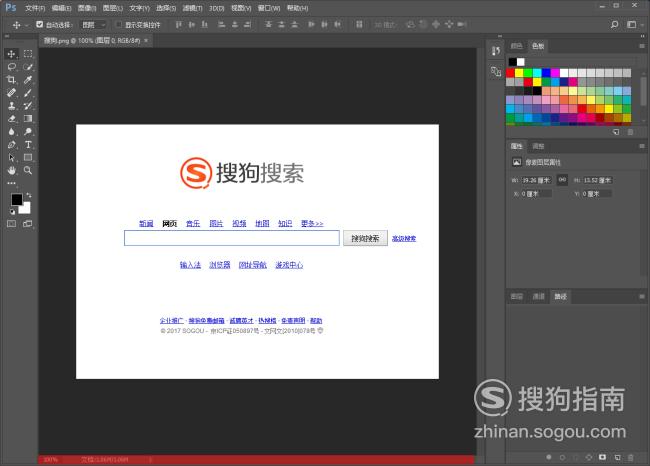Click the search box in the canvas image
Viewport: 650px width, 466px height.
[232, 238]
